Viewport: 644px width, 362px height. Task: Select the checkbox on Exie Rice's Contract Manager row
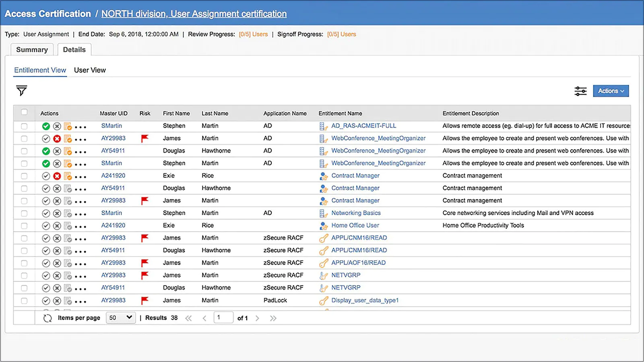(24, 175)
